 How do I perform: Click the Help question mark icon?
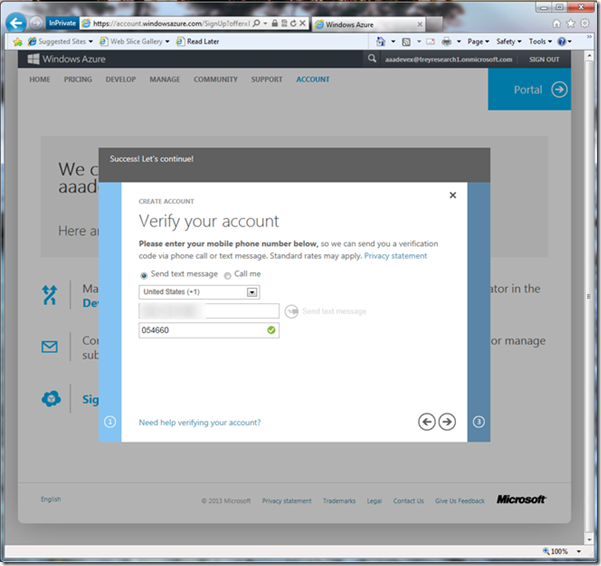pos(562,41)
